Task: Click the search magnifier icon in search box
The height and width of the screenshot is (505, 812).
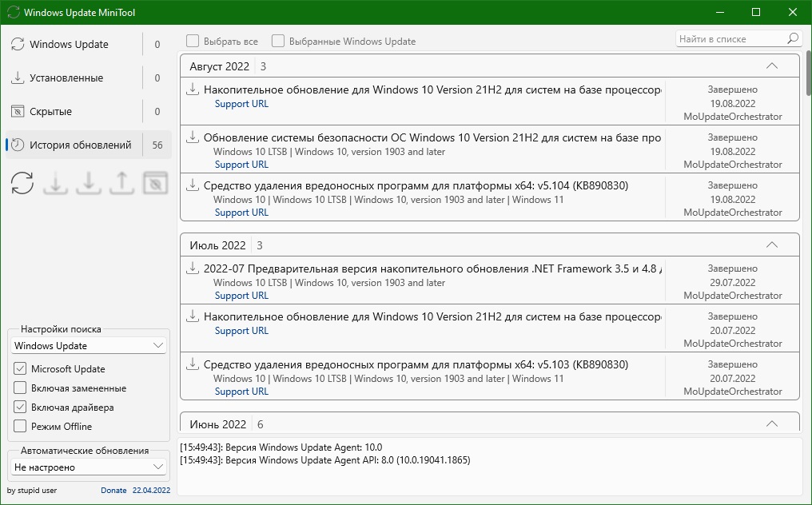Action: tap(793, 38)
